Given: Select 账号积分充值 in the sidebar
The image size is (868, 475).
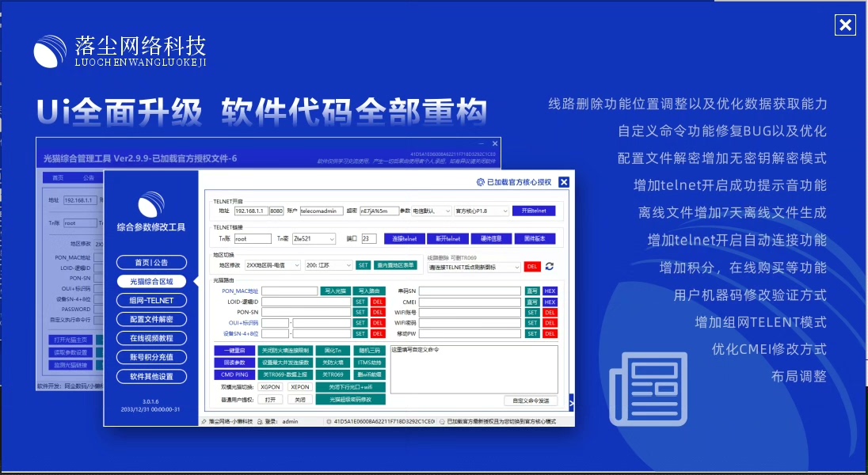Looking at the screenshot, I should pos(151,357).
